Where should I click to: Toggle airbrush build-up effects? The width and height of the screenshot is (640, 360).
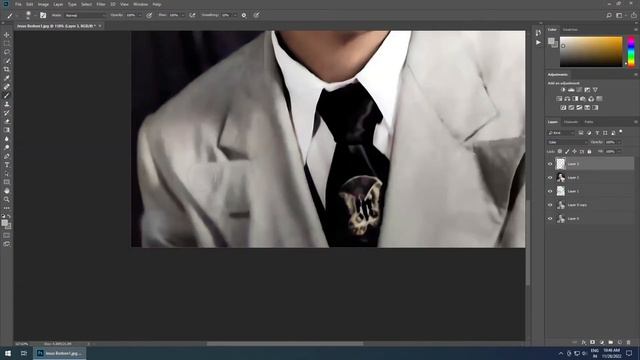pos(192,15)
